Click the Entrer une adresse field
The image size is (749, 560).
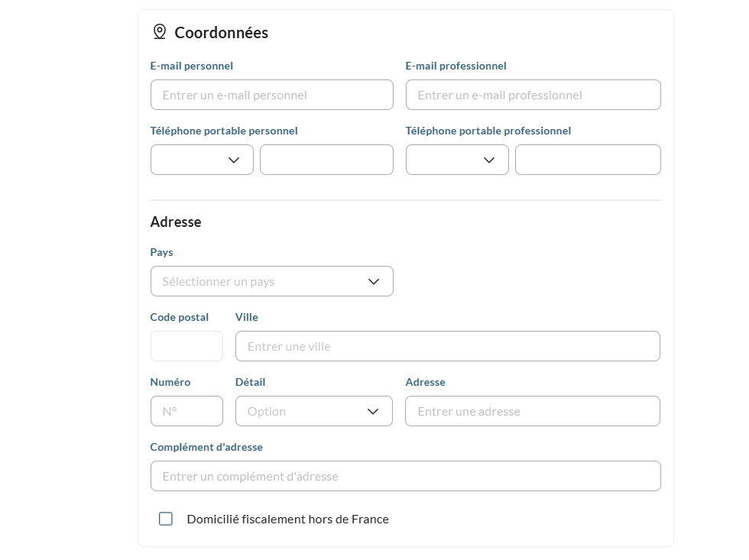(533, 411)
